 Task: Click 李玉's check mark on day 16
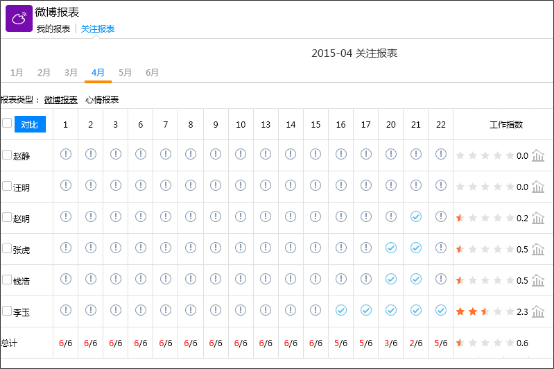pos(341,310)
